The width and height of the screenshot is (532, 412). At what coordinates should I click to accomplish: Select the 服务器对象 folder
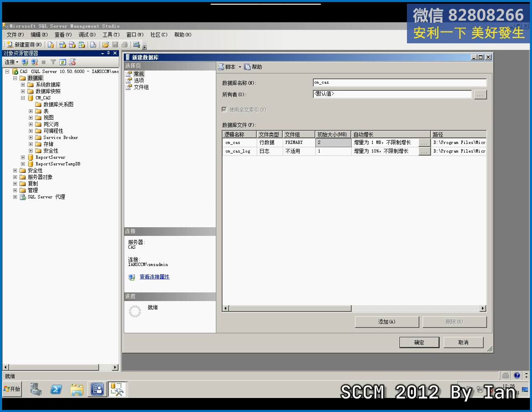40,177
